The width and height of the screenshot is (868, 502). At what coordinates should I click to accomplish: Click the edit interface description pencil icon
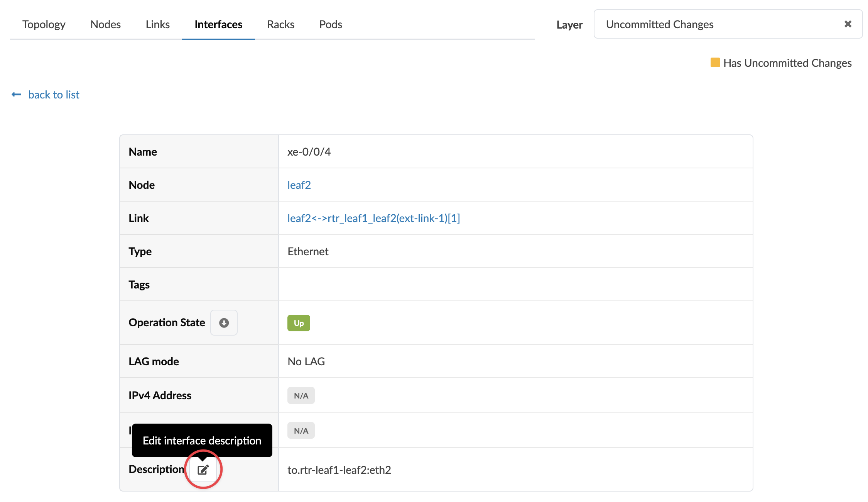[x=203, y=470]
